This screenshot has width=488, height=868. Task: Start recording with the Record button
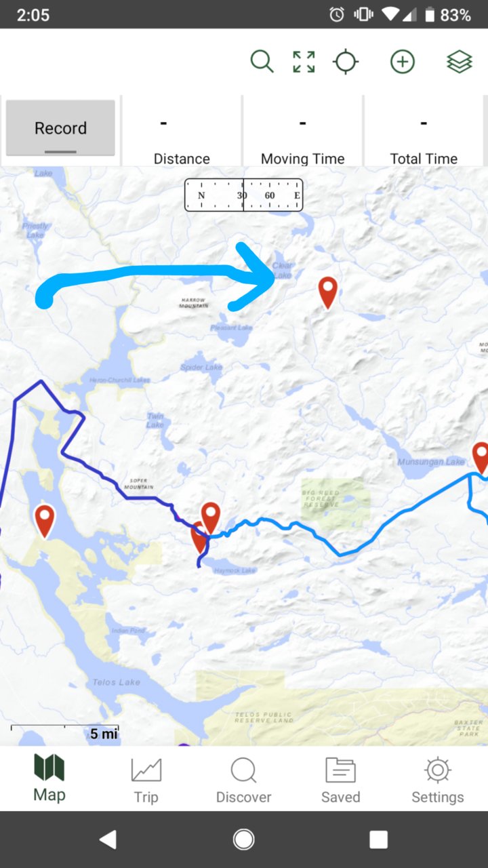60,128
